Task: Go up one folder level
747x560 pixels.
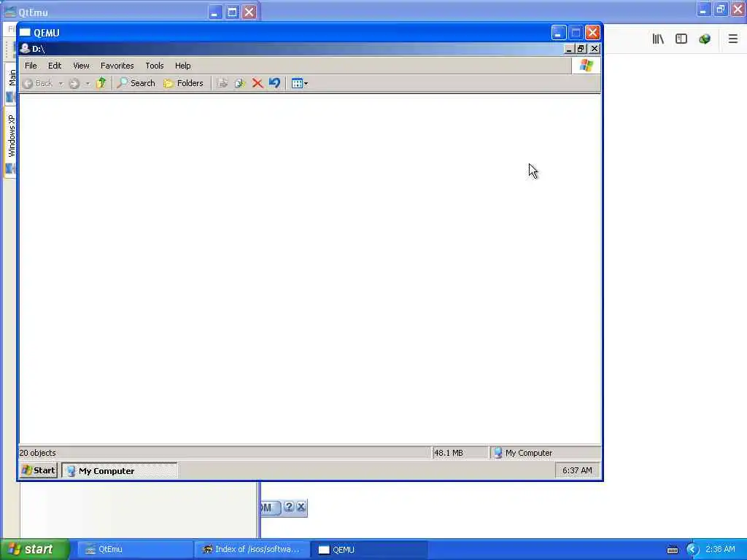Action: pos(101,83)
